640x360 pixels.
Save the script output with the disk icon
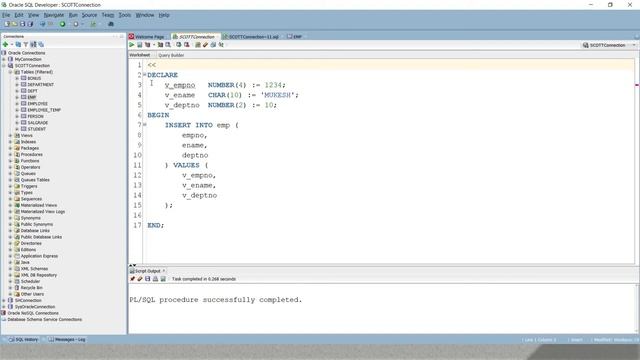coord(148,279)
